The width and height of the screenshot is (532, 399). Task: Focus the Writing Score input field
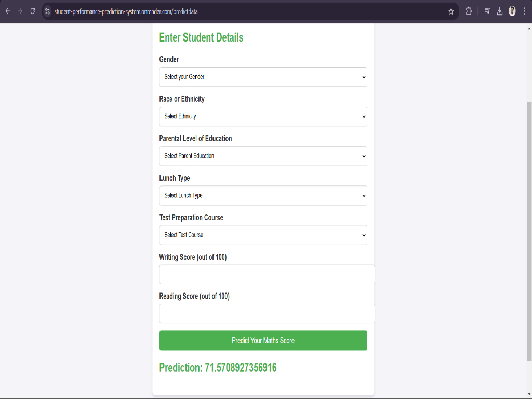tap(267, 274)
